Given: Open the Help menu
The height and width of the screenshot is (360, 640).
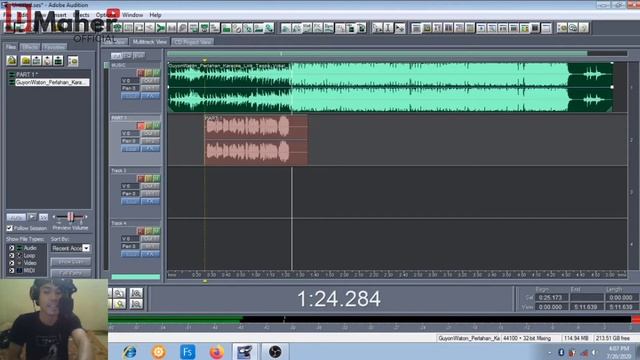Looking at the screenshot, I should click(x=155, y=15).
